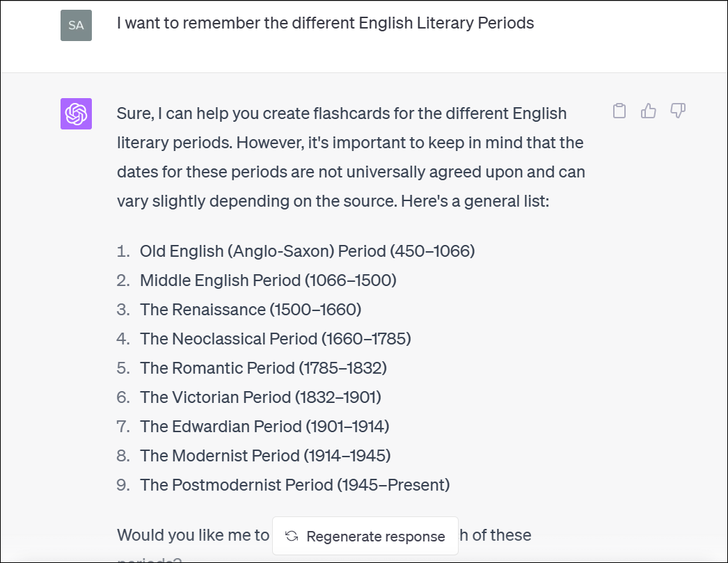Click the thumbs up icon
728x563 pixels.
click(x=649, y=111)
